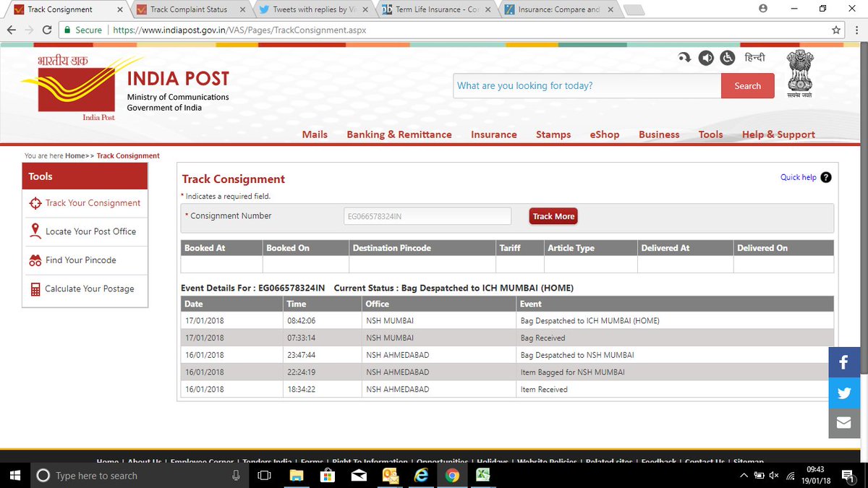Go back using the browser back arrow
This screenshot has height=488, width=868.
[10, 30]
